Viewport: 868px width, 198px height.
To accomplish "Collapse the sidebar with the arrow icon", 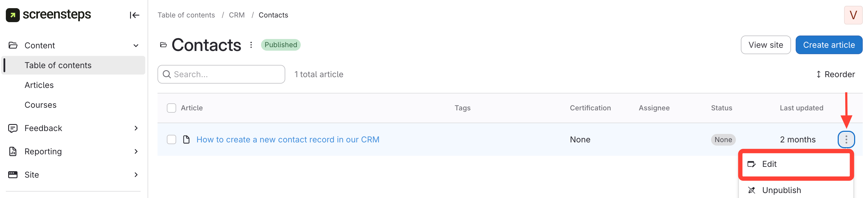I will point(134,15).
